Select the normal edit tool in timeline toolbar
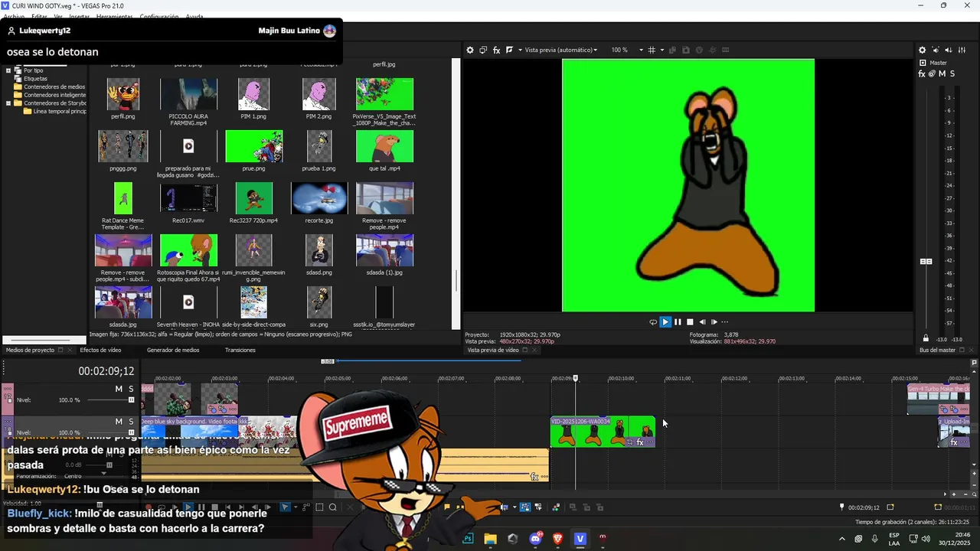The image size is (980, 551). coord(285,507)
